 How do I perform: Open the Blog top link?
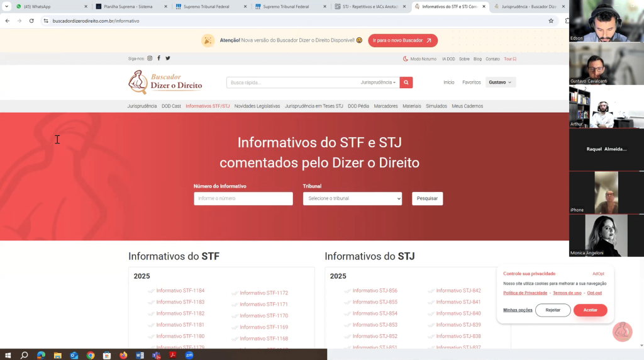(x=477, y=59)
